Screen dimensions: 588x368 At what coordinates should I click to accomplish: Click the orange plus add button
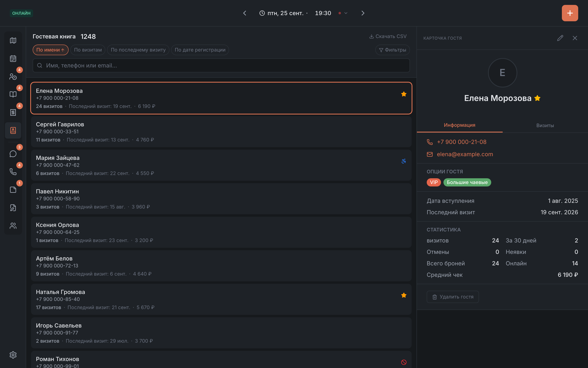(570, 13)
